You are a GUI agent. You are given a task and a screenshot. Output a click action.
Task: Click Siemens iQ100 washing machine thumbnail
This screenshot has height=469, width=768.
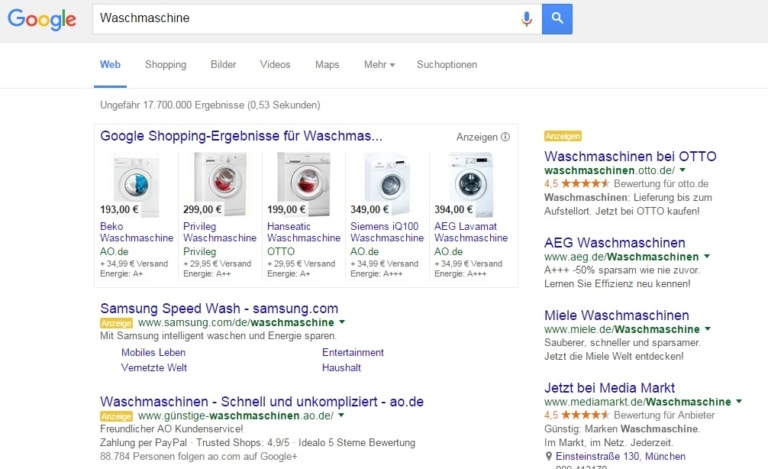pos(387,184)
